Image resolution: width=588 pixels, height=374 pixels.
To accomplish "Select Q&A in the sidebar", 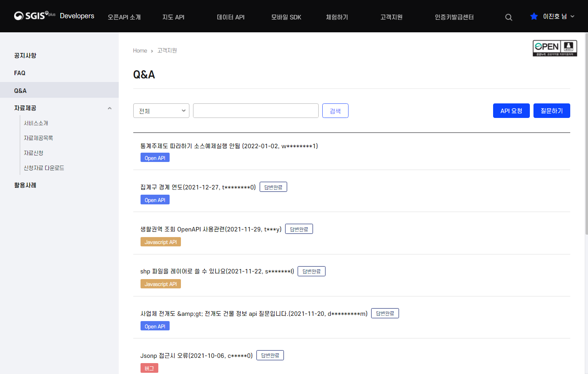I will (20, 90).
